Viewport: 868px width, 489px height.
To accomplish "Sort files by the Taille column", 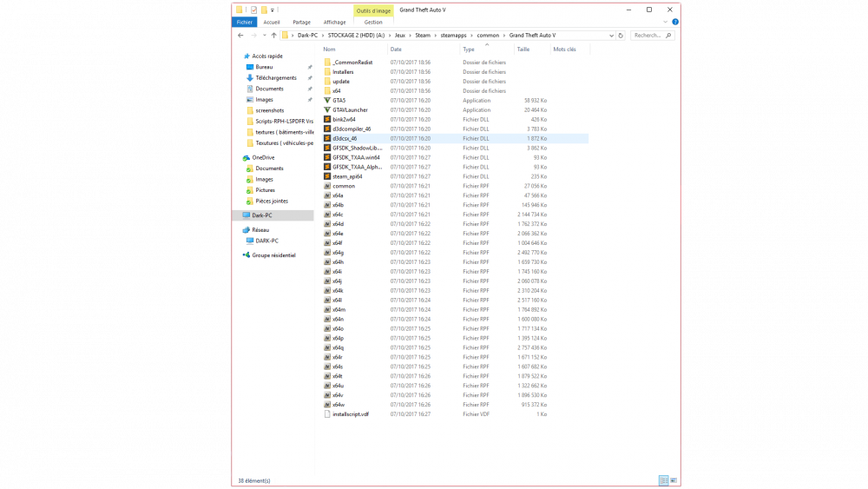I will tap(523, 50).
